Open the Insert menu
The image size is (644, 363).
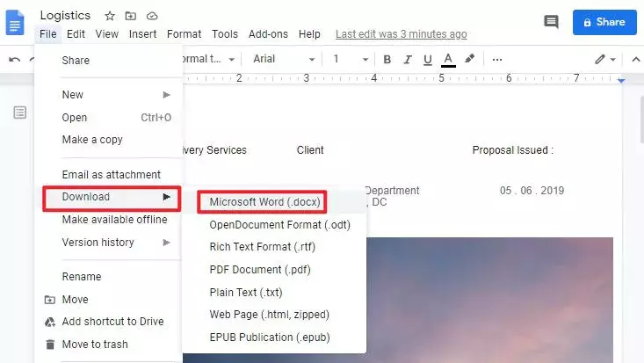click(142, 34)
